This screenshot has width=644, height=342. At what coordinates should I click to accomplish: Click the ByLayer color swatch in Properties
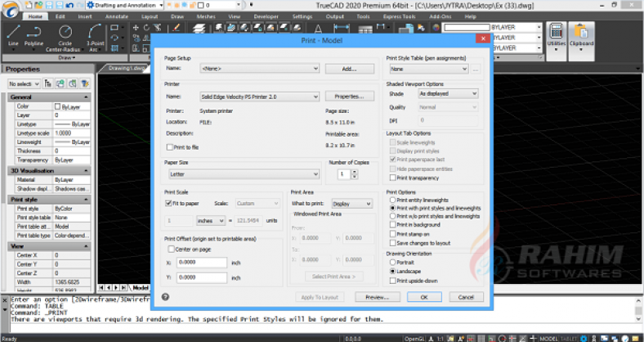(x=57, y=106)
